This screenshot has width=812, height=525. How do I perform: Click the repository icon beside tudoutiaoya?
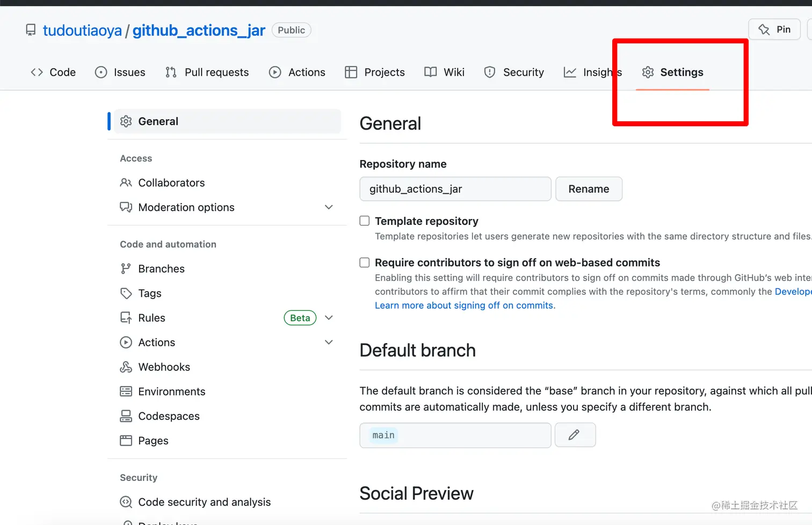click(x=31, y=30)
